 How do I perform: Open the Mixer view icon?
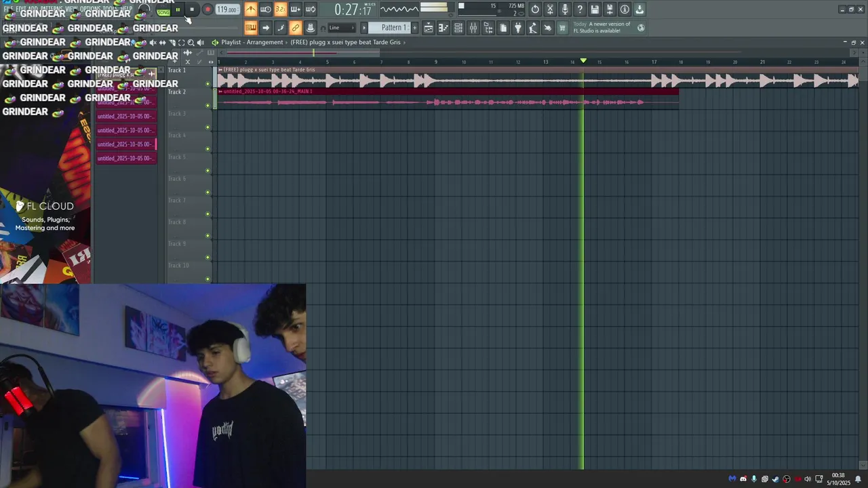point(473,28)
